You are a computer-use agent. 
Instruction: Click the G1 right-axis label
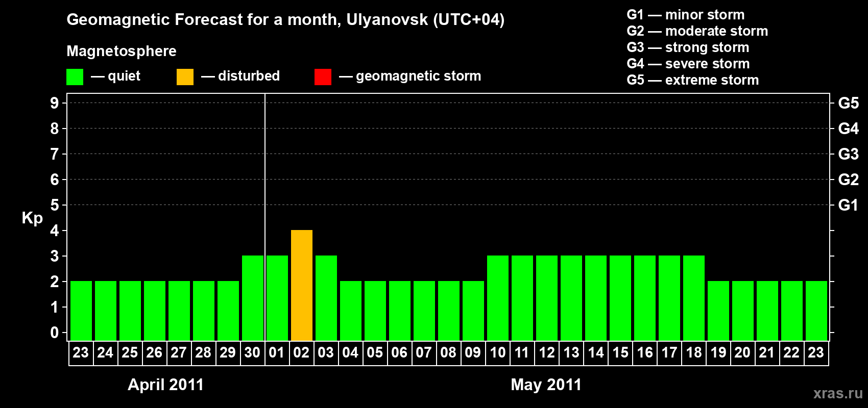[849, 205]
